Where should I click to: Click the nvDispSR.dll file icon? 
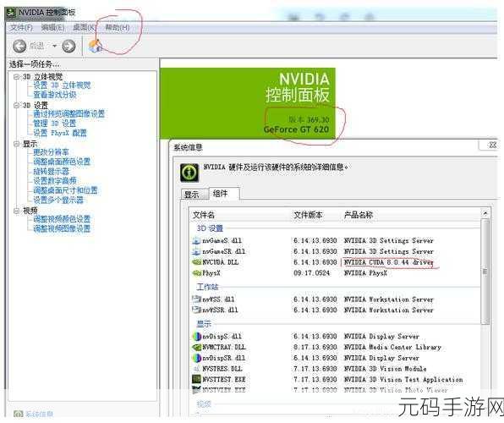pos(196,358)
